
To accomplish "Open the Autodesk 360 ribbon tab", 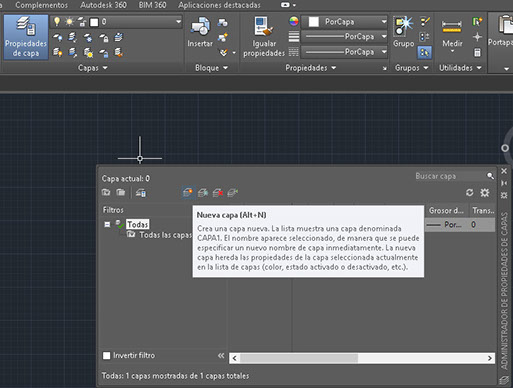I will coord(103,5).
